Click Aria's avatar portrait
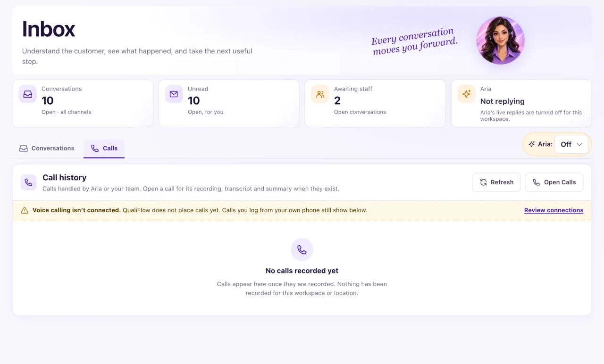The height and width of the screenshot is (364, 604). 500,40
